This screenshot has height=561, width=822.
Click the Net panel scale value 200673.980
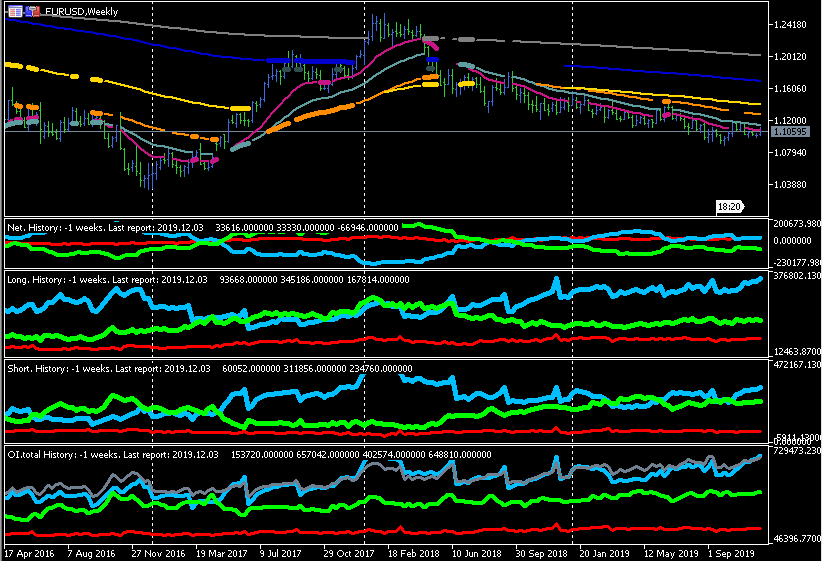796,223
